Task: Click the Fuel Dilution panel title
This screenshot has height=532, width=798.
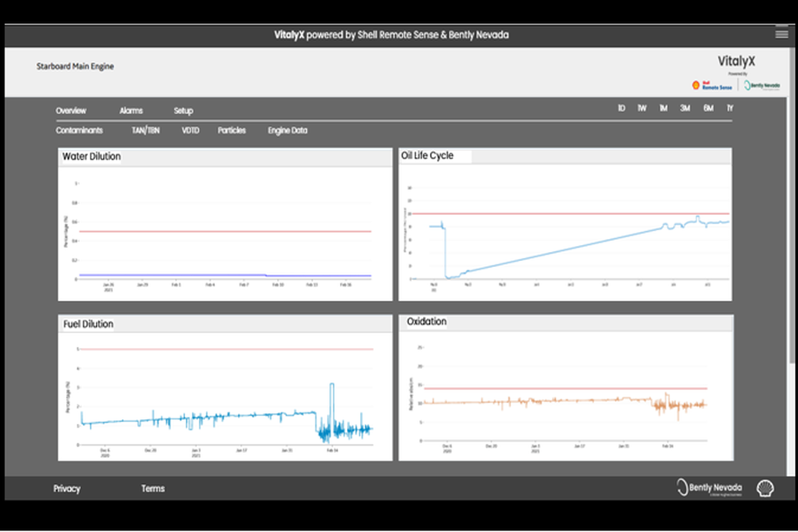Action: [88, 324]
